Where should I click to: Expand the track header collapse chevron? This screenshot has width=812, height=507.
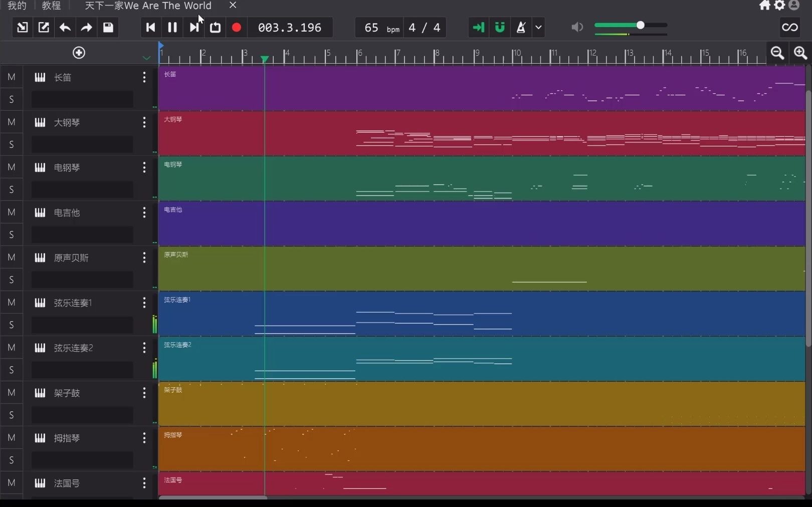[146, 58]
